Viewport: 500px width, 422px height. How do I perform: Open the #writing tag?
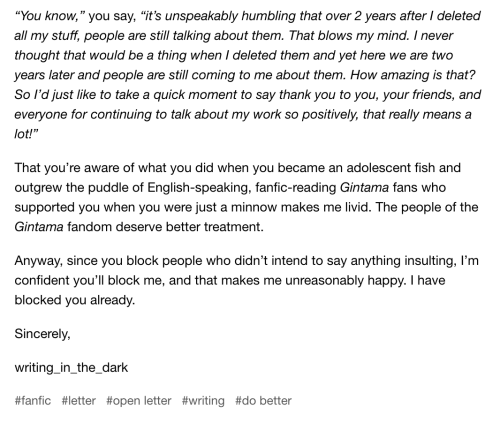click(203, 400)
